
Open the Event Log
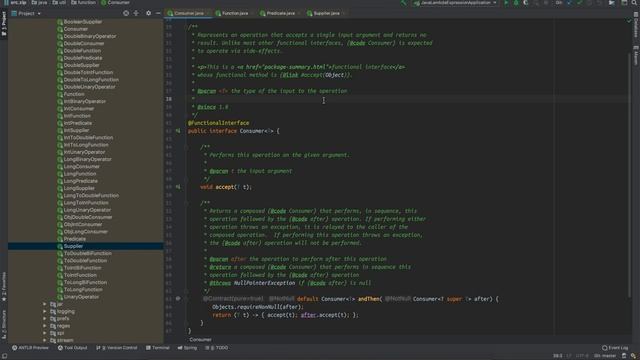click(x=615, y=348)
